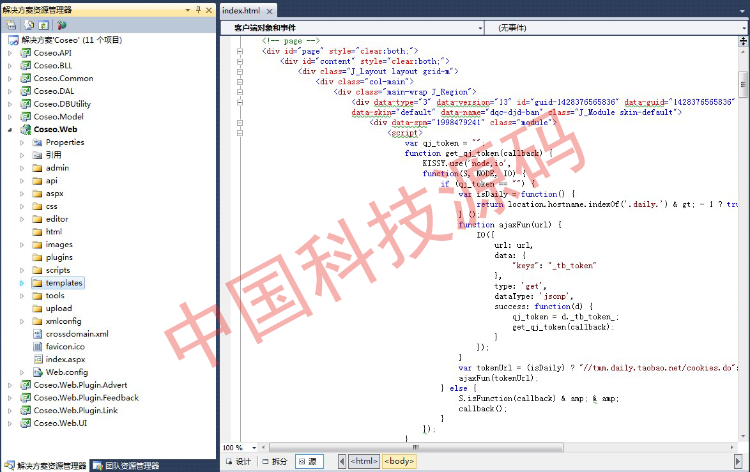Click the Properties folder icon
Viewport: 750px width, 472px height.
[x=37, y=142]
